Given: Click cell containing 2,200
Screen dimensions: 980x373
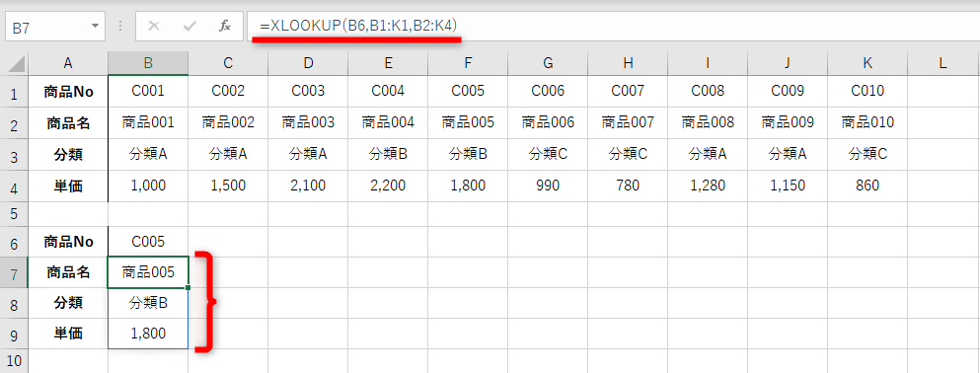Looking at the screenshot, I should coord(388,186).
